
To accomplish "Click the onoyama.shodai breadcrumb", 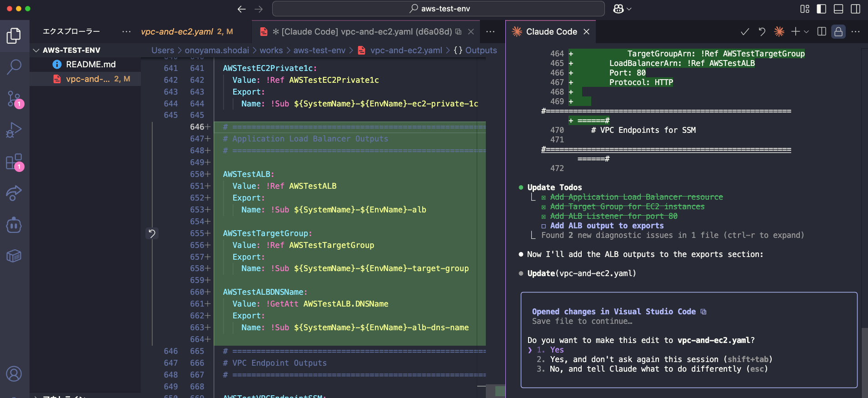I will click(217, 50).
